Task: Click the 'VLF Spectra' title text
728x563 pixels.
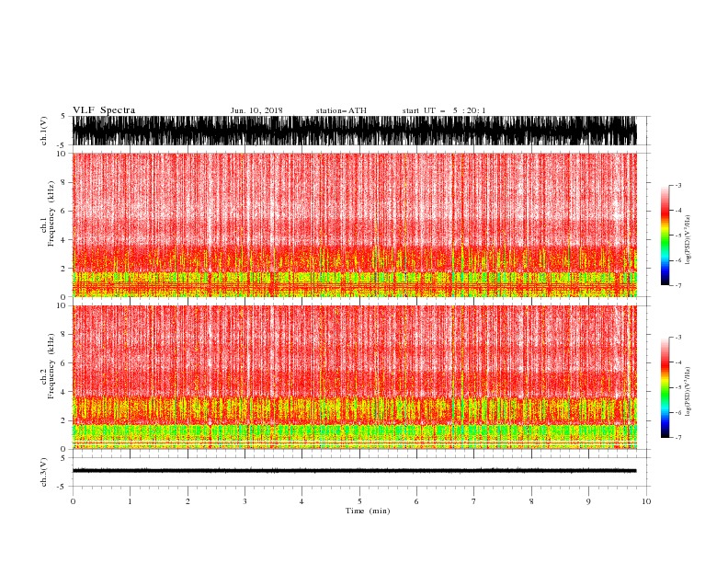Action: pos(104,110)
